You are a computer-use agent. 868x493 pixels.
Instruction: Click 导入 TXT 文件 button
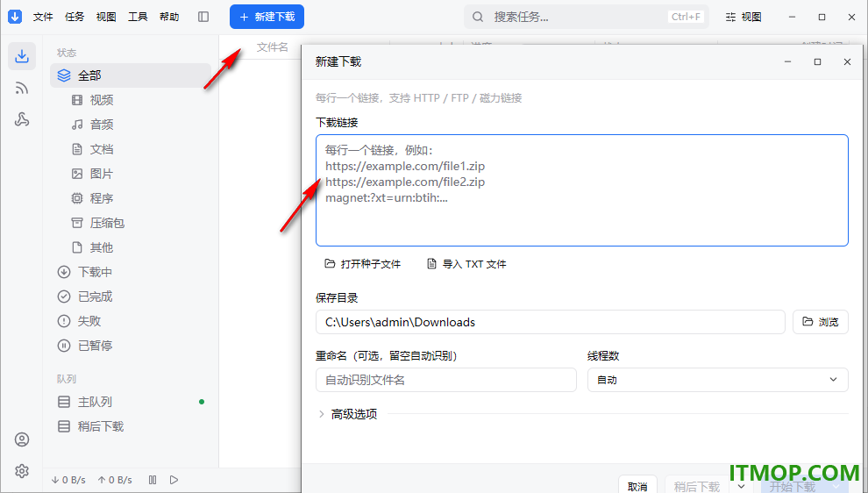coord(466,264)
